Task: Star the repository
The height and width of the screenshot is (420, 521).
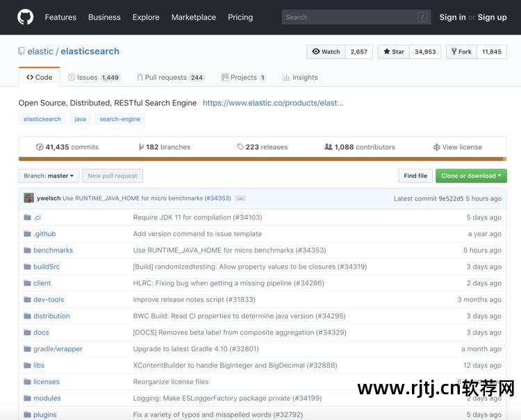Action: (394, 52)
